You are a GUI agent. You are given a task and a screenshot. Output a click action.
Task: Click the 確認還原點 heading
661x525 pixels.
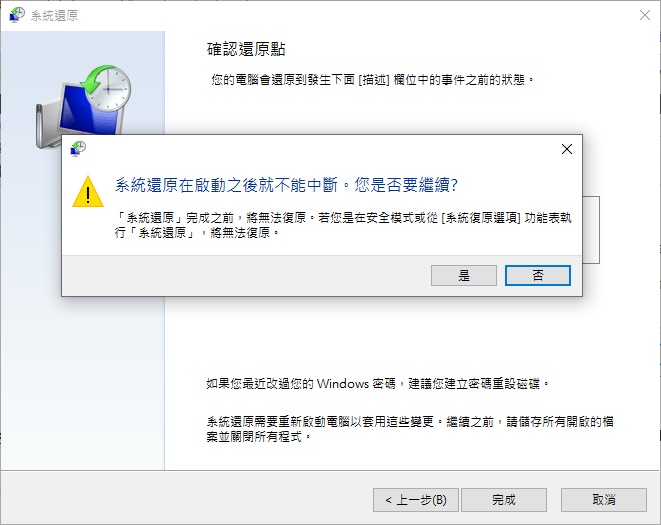[246, 49]
